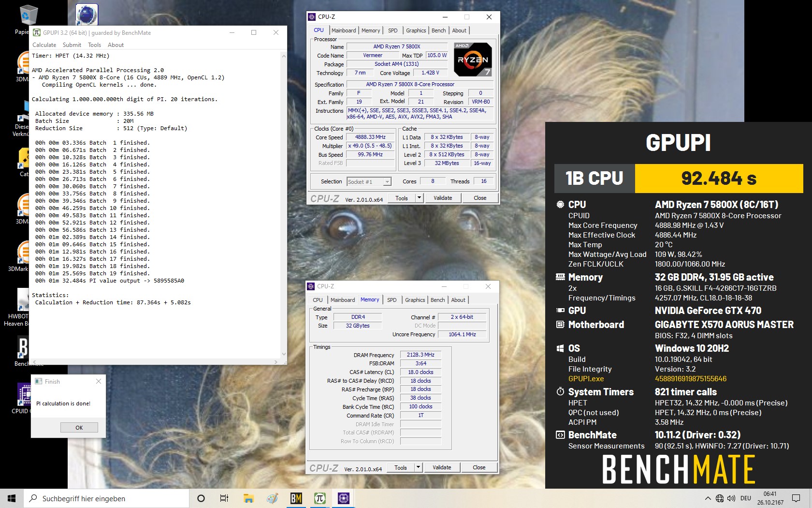The image size is (812, 508).
Task: Switch to Bench tab in bottom CPU-Z
Action: pyautogui.click(x=438, y=300)
